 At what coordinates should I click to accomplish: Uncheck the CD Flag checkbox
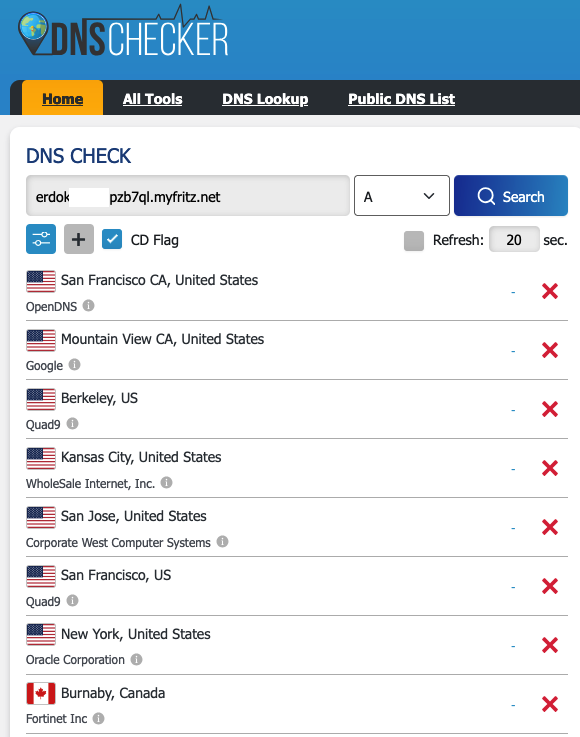pos(112,239)
